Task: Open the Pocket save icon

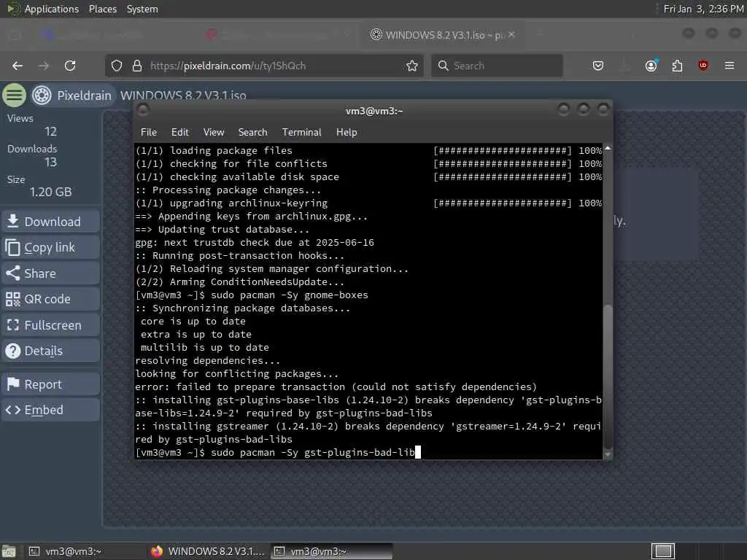Action: (598, 66)
